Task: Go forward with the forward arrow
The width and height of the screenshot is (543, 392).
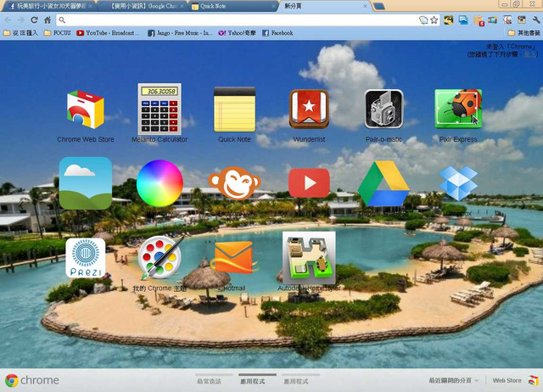Action: point(20,20)
